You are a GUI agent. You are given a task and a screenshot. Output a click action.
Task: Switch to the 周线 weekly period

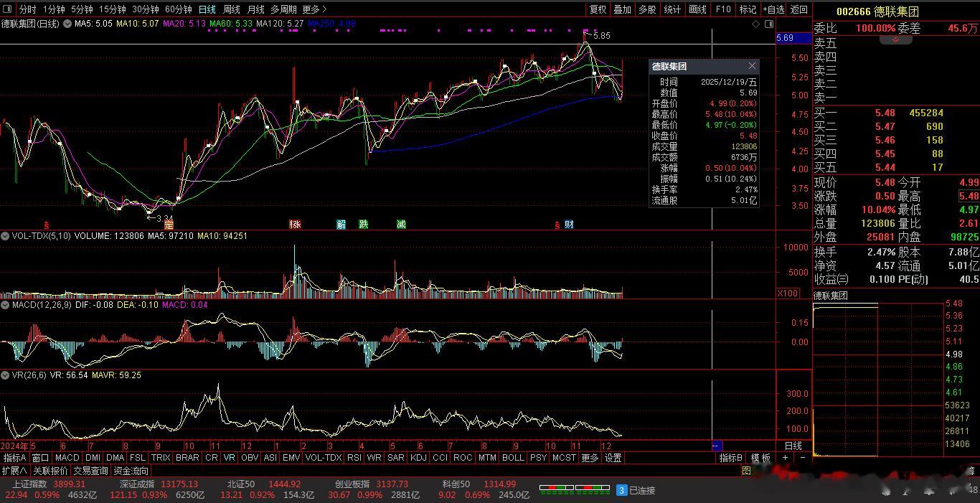point(232,9)
